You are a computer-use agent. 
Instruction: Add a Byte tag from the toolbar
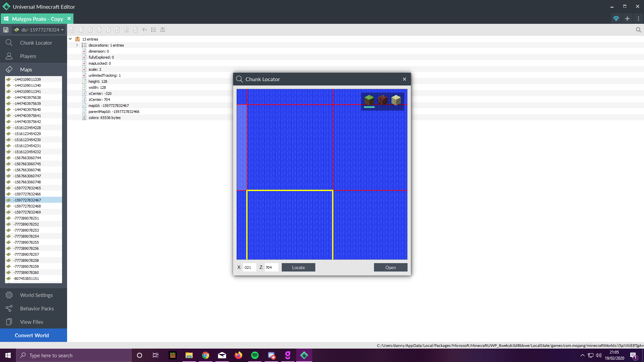[72, 30]
